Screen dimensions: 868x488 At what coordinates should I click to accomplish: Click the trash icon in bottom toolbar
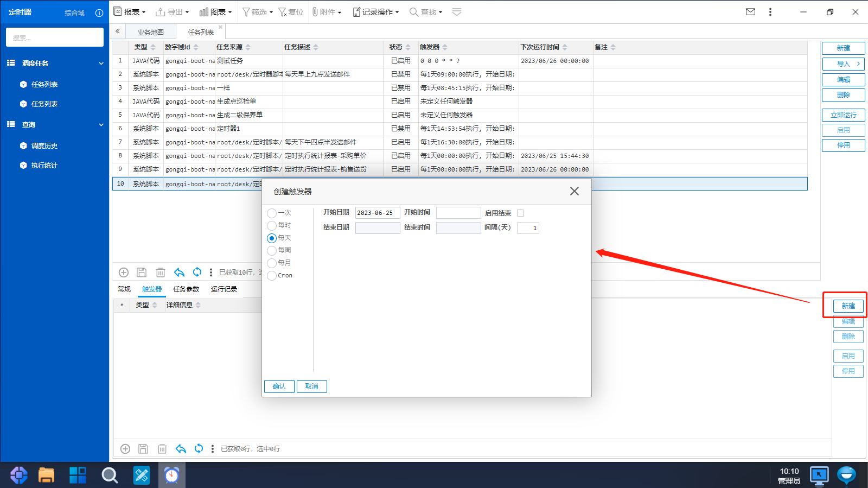(162, 448)
